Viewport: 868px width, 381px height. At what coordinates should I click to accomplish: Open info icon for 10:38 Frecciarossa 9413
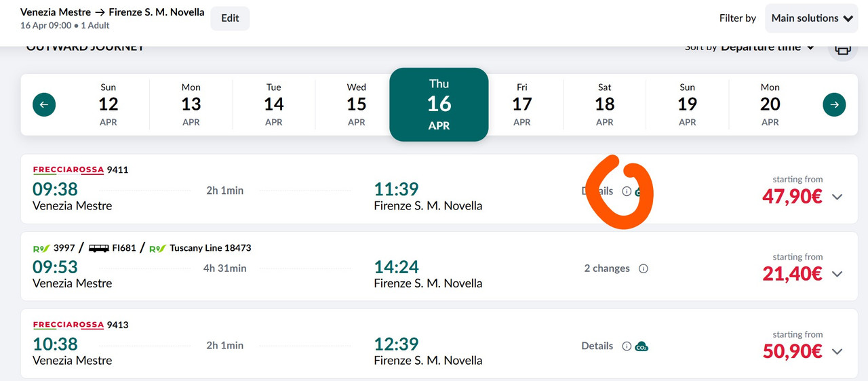tap(627, 346)
